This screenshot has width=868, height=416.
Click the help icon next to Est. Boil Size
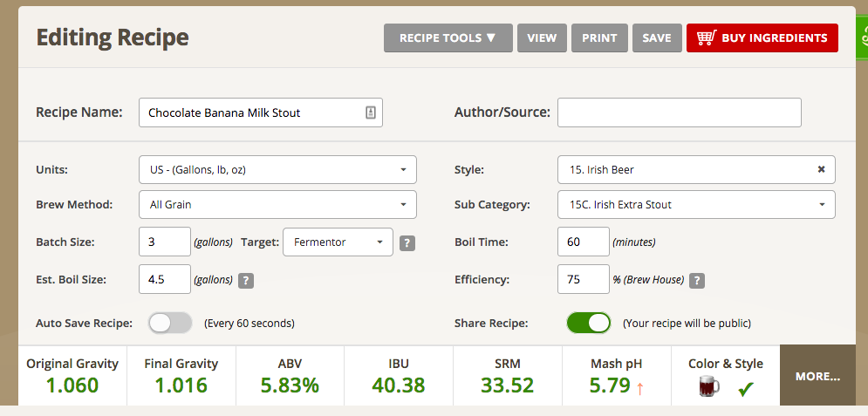[247, 280]
